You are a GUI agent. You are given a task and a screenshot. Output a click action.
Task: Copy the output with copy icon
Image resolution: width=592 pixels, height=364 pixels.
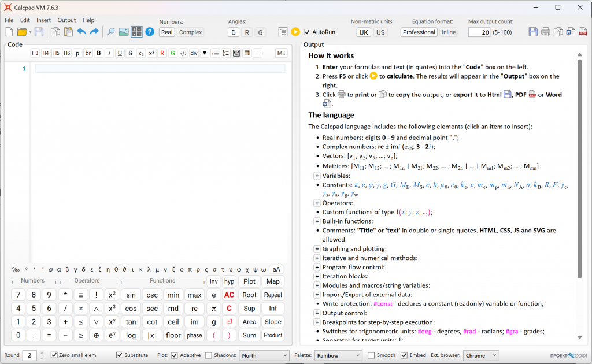click(x=558, y=32)
